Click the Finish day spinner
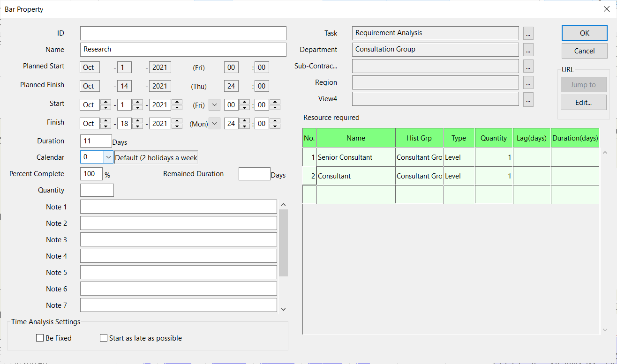617x364 pixels. pyautogui.click(x=137, y=124)
